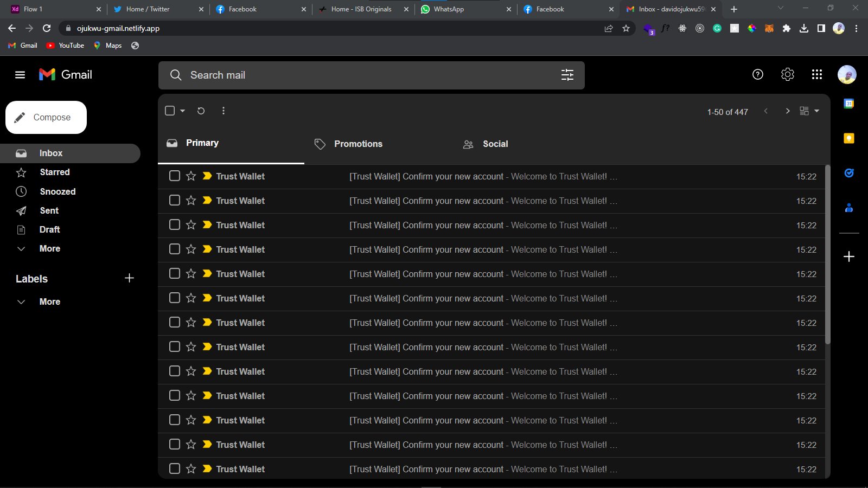This screenshot has height=488, width=868.
Task: Click the Gmail logo
Action: pos(66,74)
